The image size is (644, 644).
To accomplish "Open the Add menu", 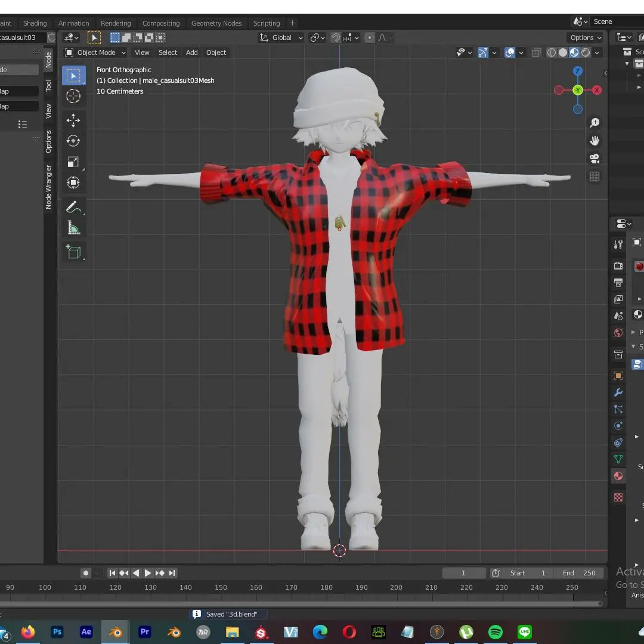I will click(191, 52).
